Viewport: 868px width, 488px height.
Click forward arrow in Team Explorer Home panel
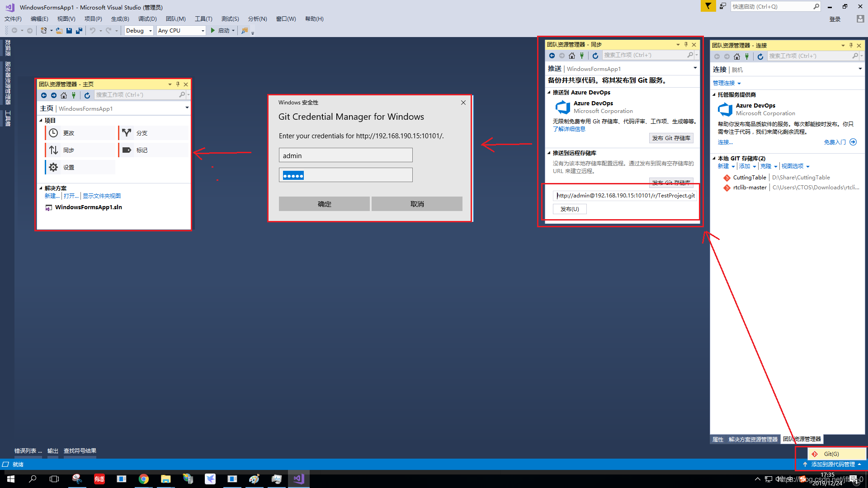point(54,95)
